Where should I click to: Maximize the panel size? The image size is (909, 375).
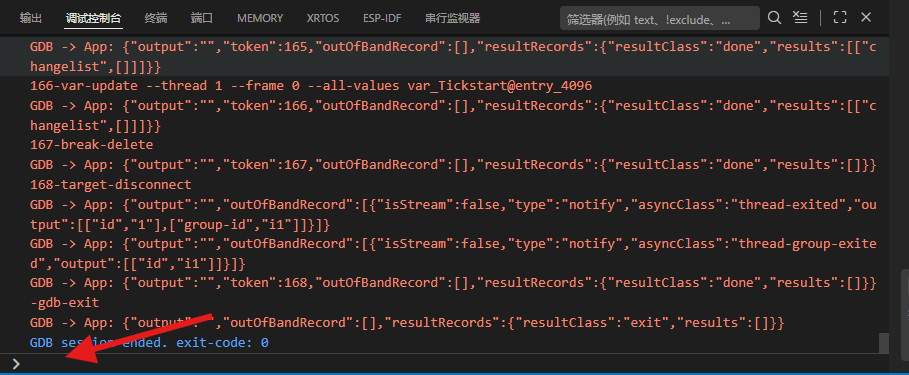(840, 18)
